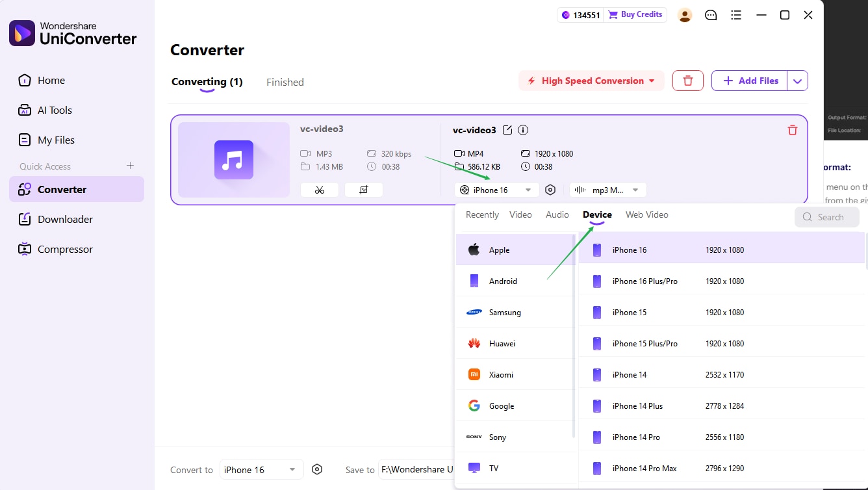
Task: Delete the vc-video3 item with the red trash icon
Action: click(792, 130)
